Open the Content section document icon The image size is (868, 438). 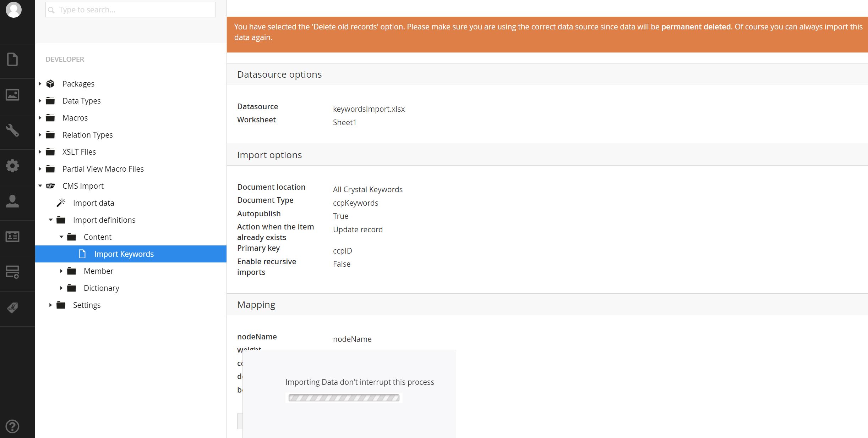click(x=12, y=59)
